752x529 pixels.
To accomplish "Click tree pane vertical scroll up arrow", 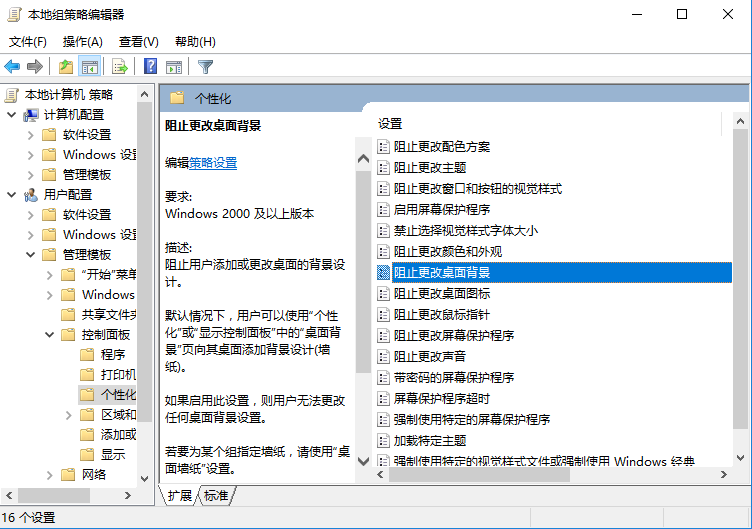I will [x=144, y=94].
